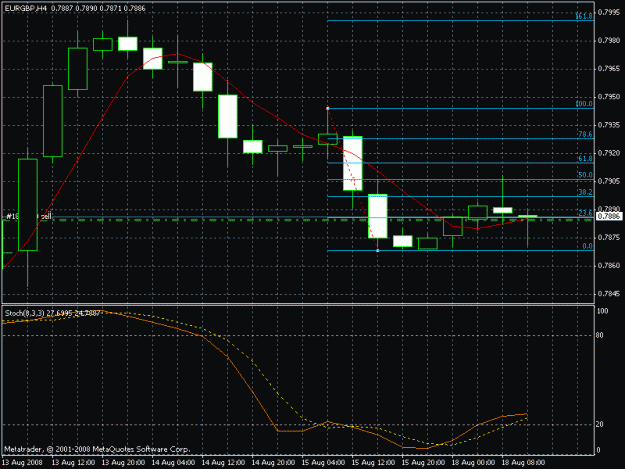Click the 0.7875 price axis label
The width and height of the screenshot is (625, 469).
[609, 237]
